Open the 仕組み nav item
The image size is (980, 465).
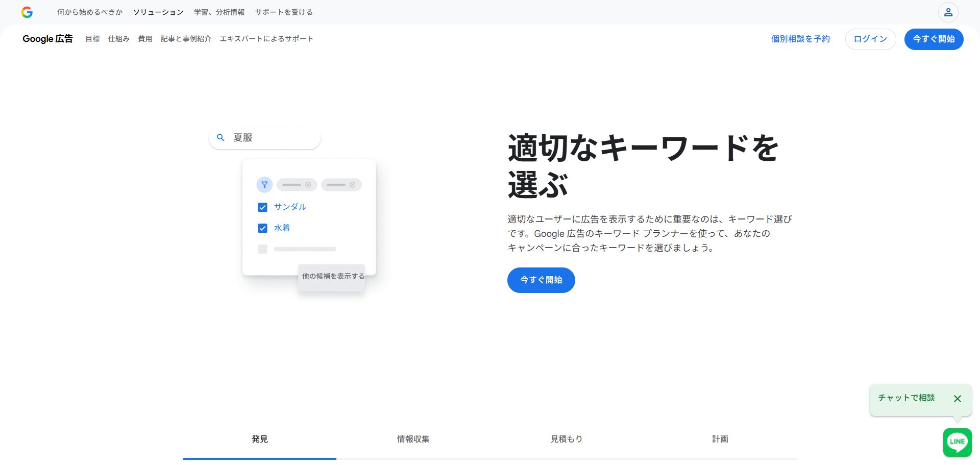pos(119,39)
